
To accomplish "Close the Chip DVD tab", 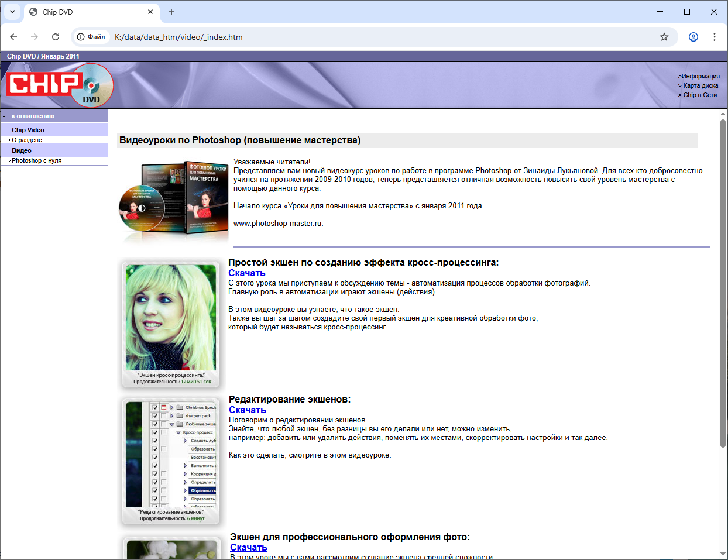I will [x=150, y=12].
